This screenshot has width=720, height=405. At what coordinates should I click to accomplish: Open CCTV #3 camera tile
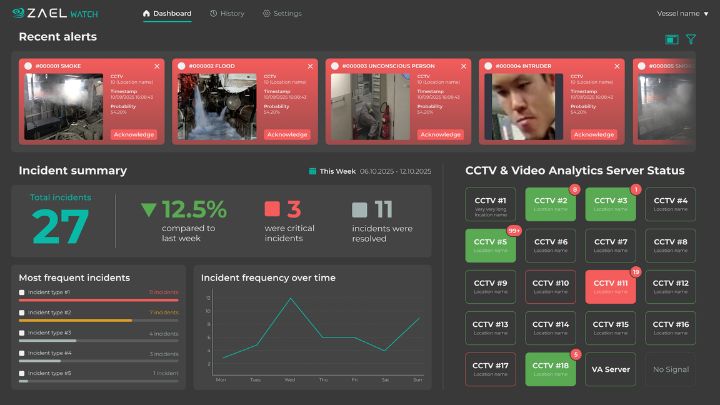[610, 204]
